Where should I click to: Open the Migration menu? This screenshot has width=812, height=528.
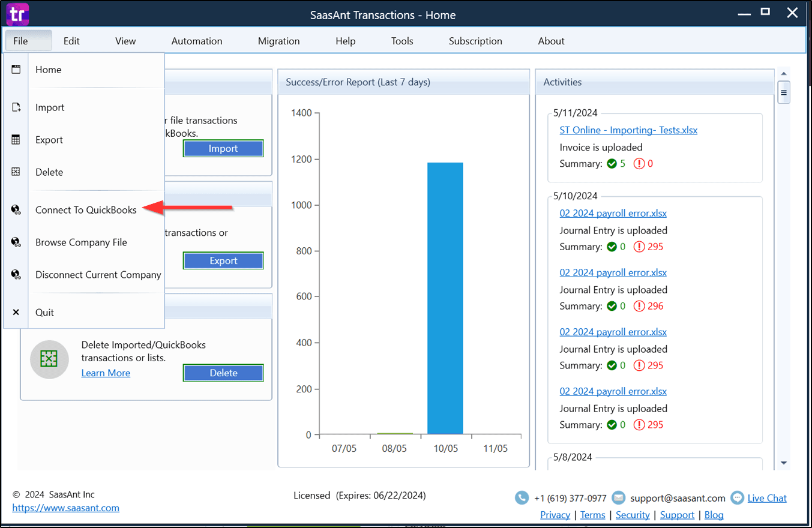(x=278, y=41)
